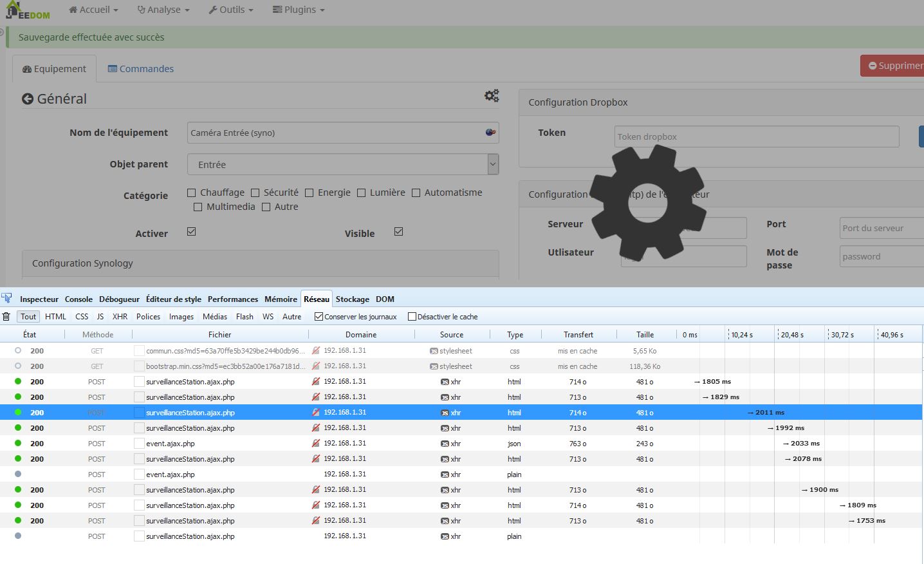Enable Désactiver le cache option
The image size is (924, 564).
point(412,316)
